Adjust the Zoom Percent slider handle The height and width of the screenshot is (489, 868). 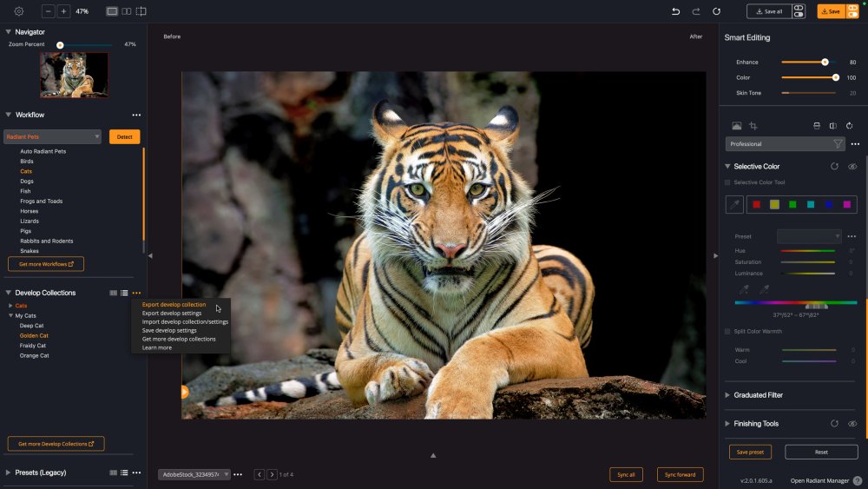pyautogui.click(x=60, y=45)
